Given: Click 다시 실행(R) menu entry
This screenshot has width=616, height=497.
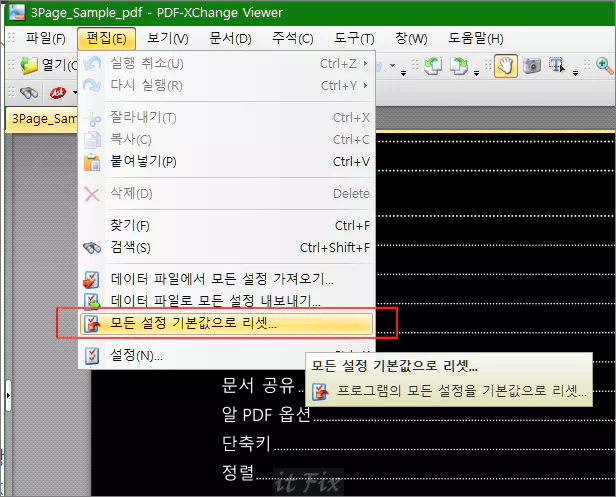Looking at the screenshot, I should pos(227,85).
